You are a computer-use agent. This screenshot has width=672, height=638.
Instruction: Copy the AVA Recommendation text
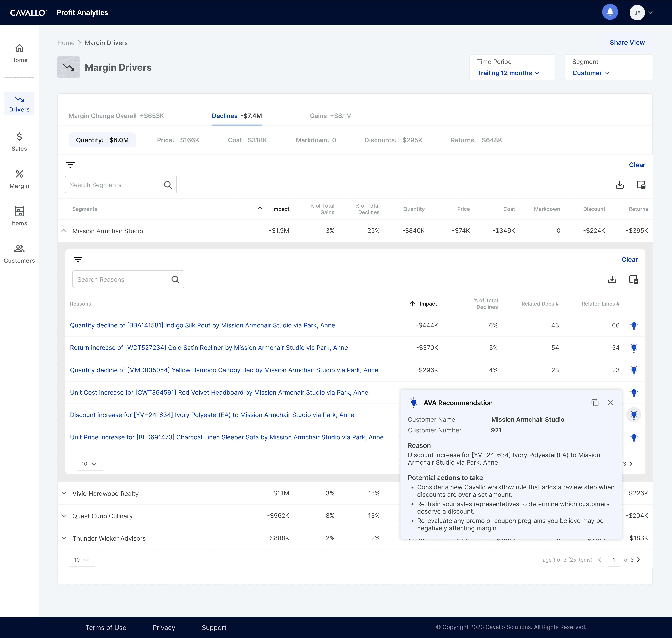[595, 403]
